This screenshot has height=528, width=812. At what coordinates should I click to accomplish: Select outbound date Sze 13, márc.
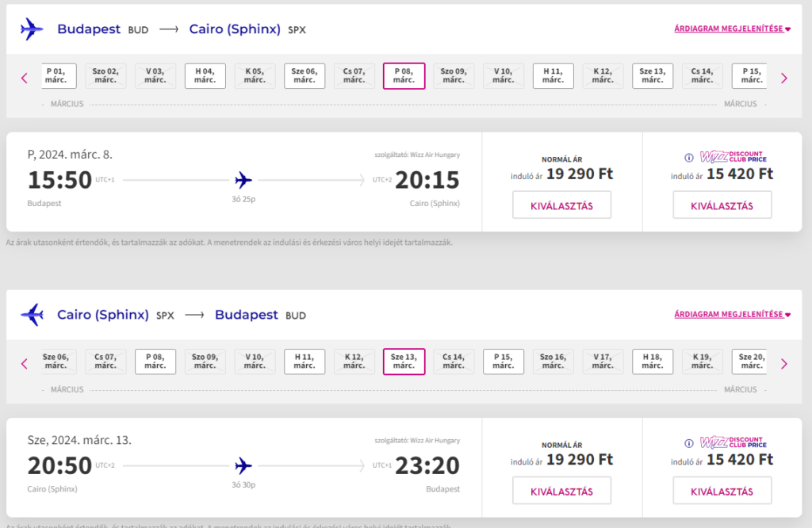click(653, 75)
